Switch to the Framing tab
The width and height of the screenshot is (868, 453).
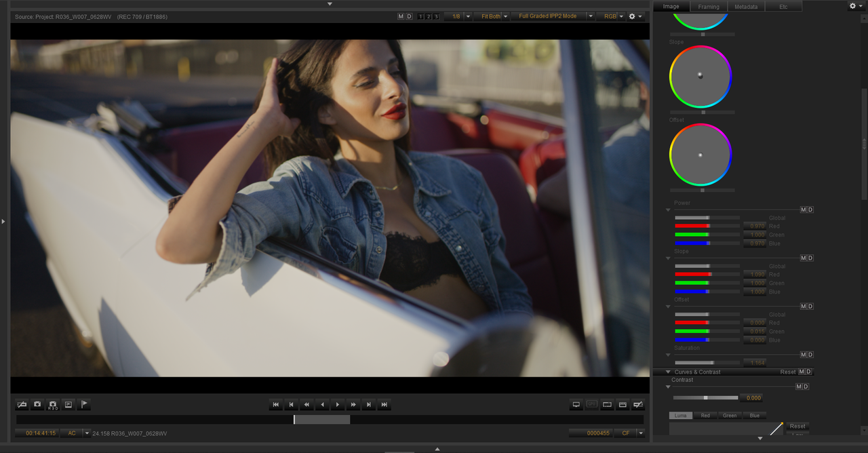click(709, 6)
